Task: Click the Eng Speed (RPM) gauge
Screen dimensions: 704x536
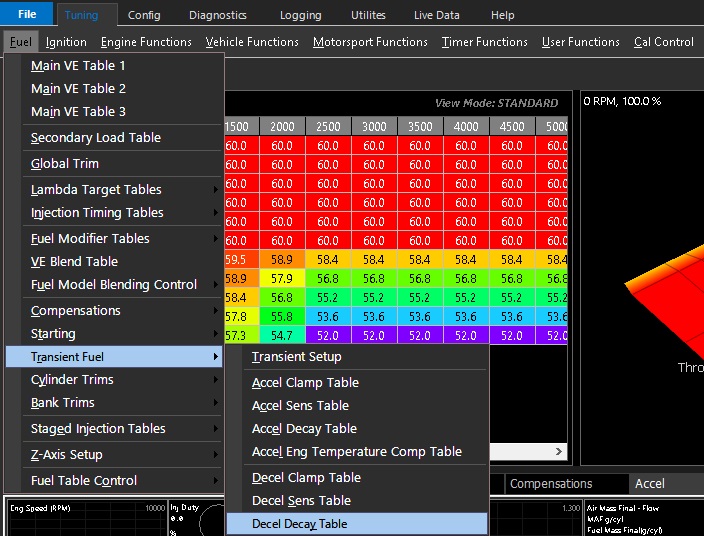Action: pos(87,518)
